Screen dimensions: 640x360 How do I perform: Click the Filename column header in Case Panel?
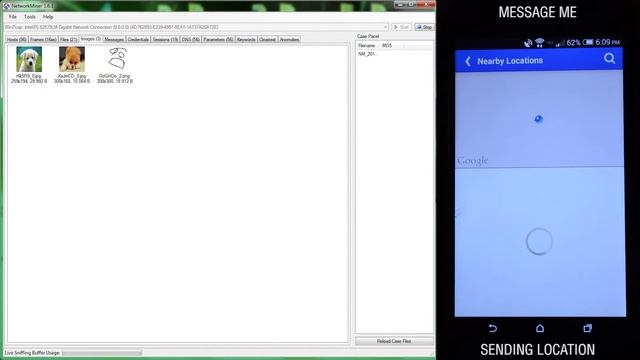368,46
